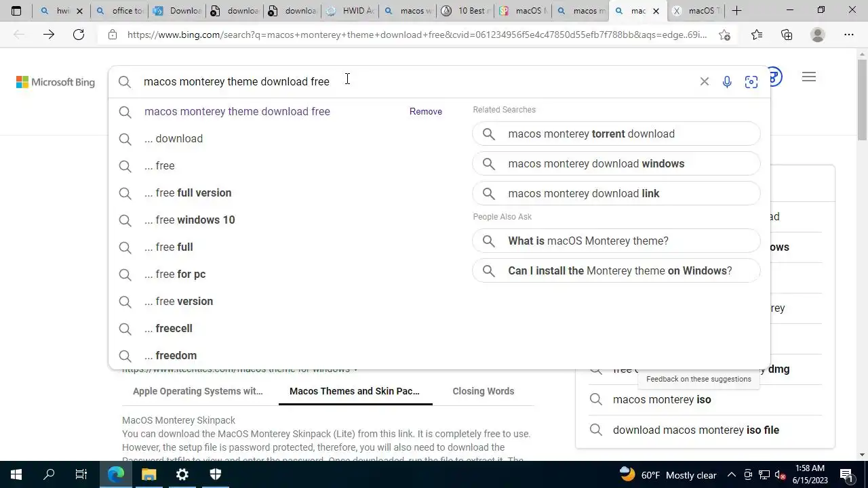Open visual search camera icon
The image size is (868, 488).
[x=751, y=82]
